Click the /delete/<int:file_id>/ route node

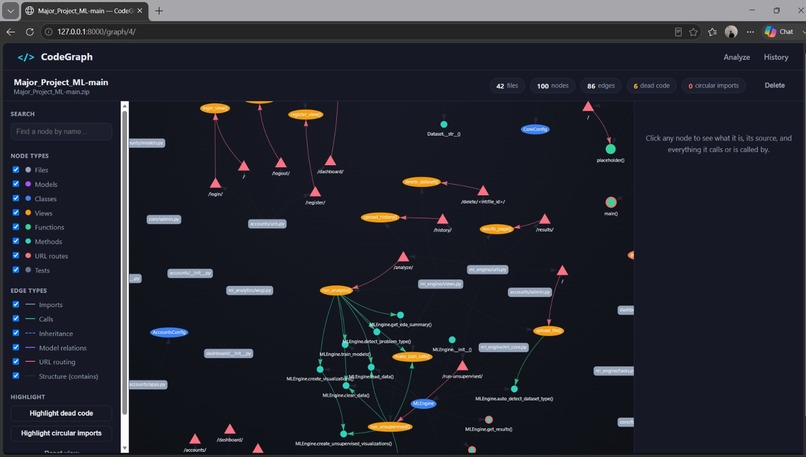483,191
